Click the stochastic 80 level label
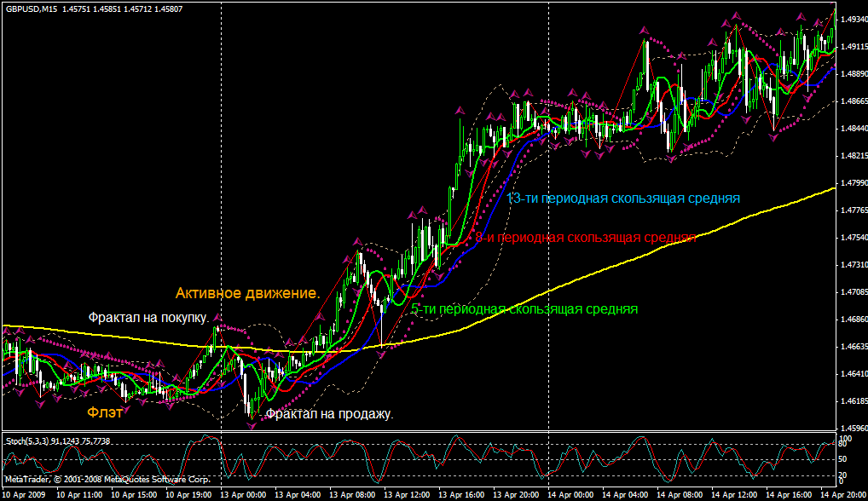 (843, 445)
